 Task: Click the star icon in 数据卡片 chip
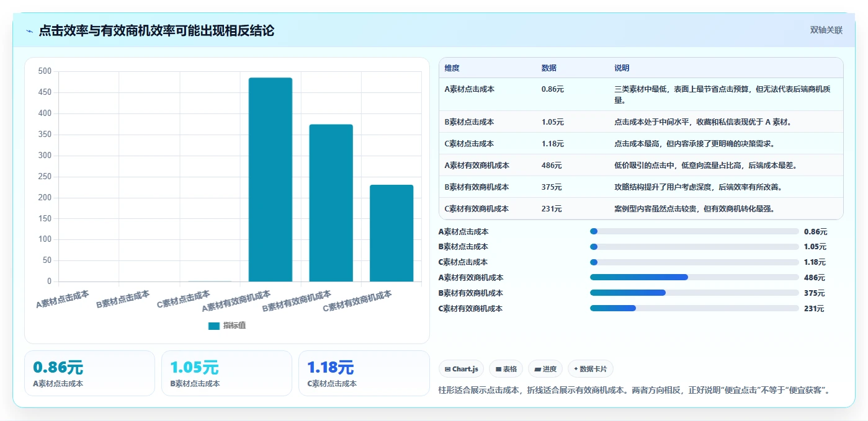(x=576, y=369)
